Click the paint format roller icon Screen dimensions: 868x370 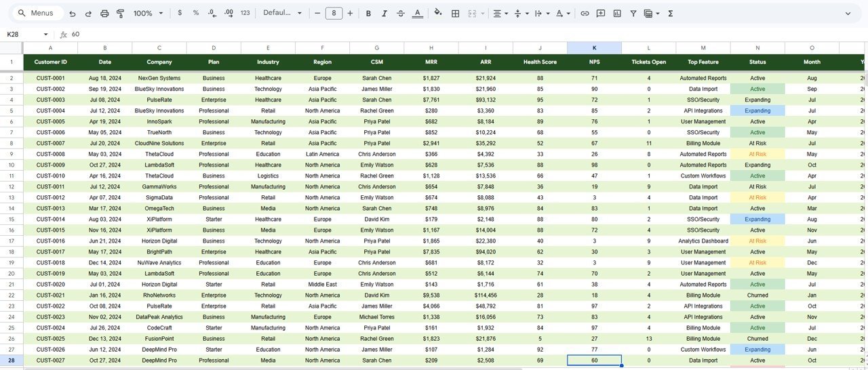[121, 14]
